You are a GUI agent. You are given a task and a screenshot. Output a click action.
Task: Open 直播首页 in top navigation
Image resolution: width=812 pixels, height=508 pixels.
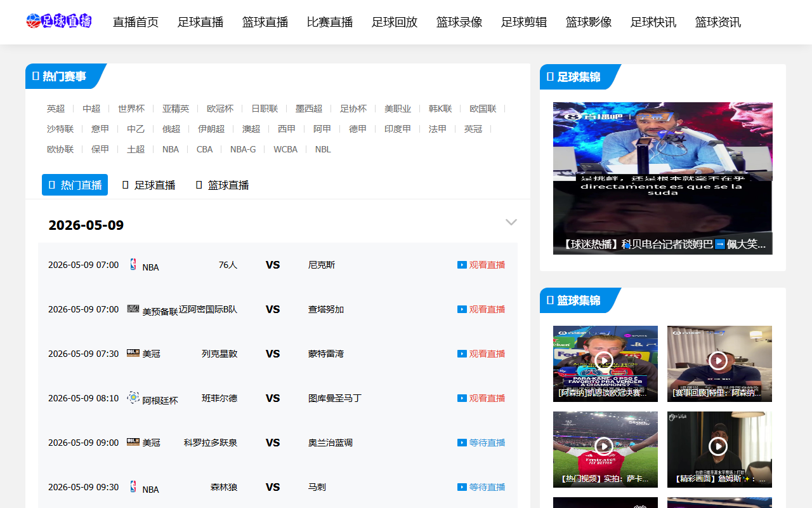click(x=136, y=22)
